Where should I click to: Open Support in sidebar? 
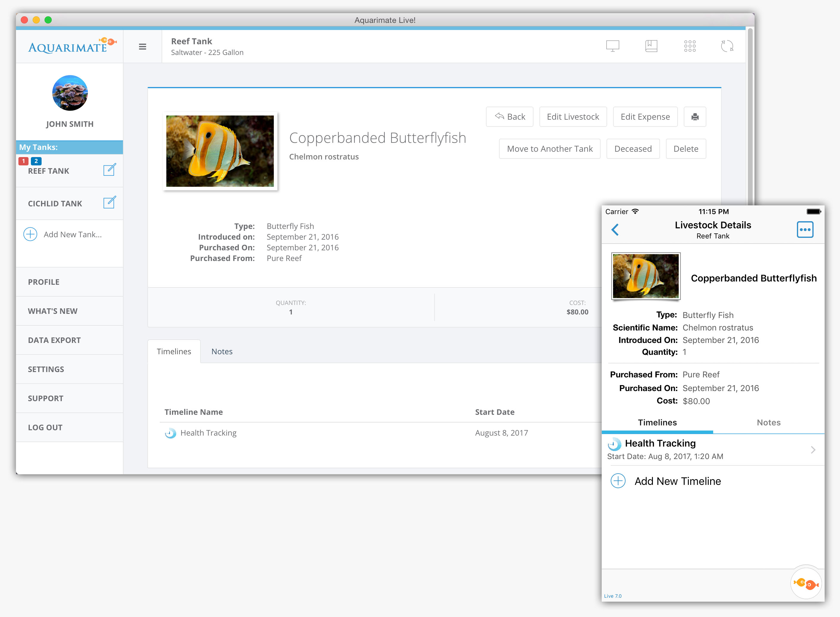(x=70, y=398)
